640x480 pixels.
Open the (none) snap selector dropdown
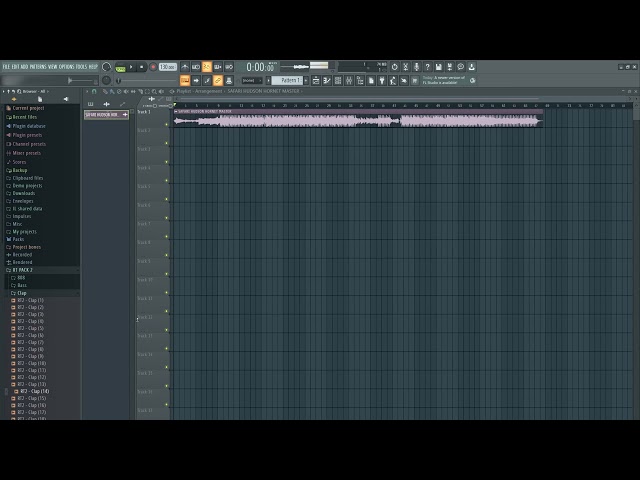(252, 80)
